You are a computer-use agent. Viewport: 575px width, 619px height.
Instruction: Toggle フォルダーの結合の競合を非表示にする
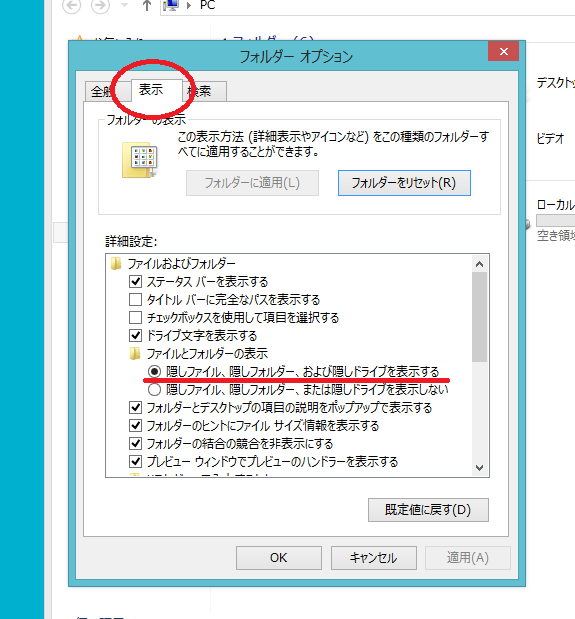tap(135, 443)
